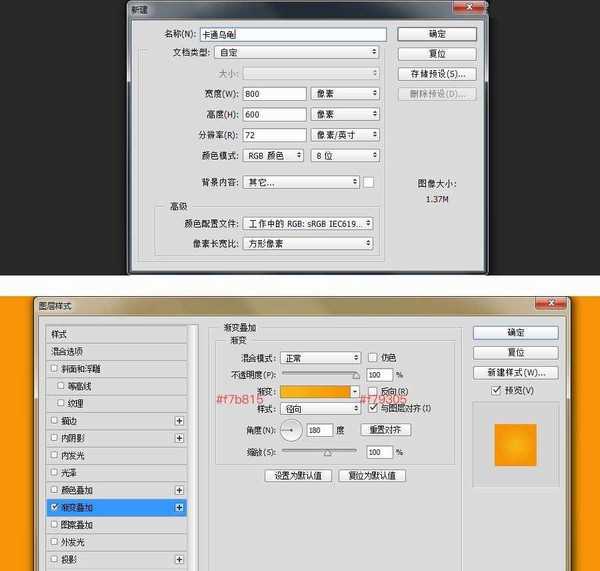Click the 角度 value field showing 180
The image size is (600, 571).
[320, 430]
